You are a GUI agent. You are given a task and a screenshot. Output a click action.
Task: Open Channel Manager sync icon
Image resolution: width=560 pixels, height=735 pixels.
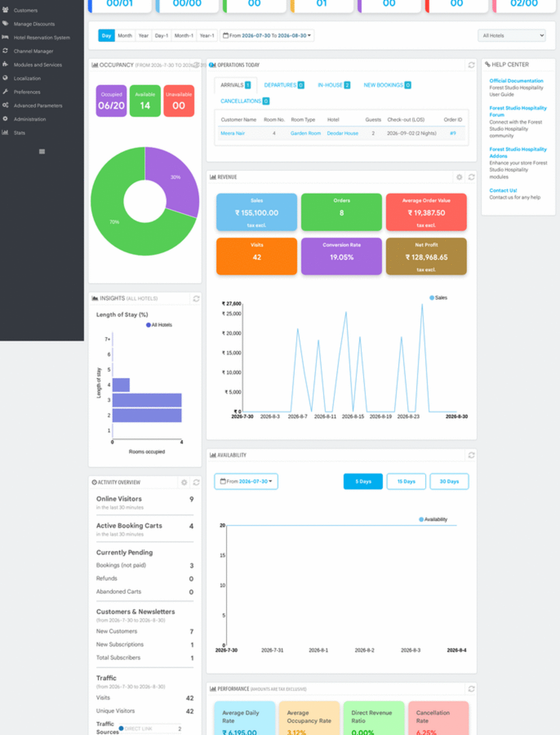(x=6, y=50)
